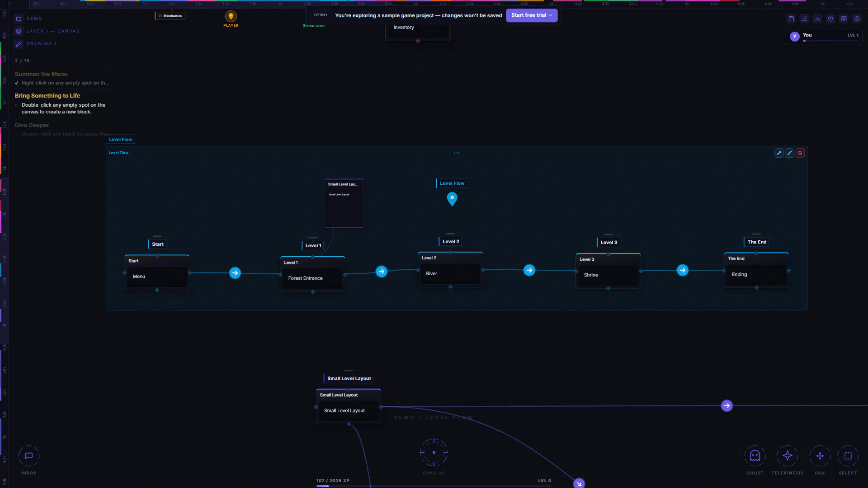Click the arrow connector between Level 2 and Level 3
Image resolution: width=868 pixels, height=488 pixels.
tap(529, 270)
